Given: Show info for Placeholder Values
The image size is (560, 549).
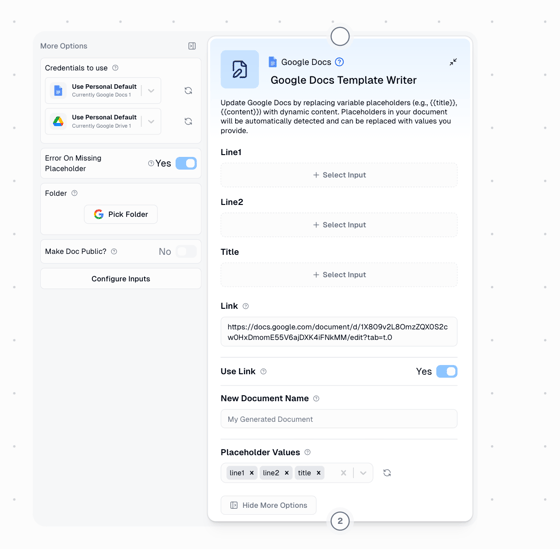Looking at the screenshot, I should pos(308,452).
